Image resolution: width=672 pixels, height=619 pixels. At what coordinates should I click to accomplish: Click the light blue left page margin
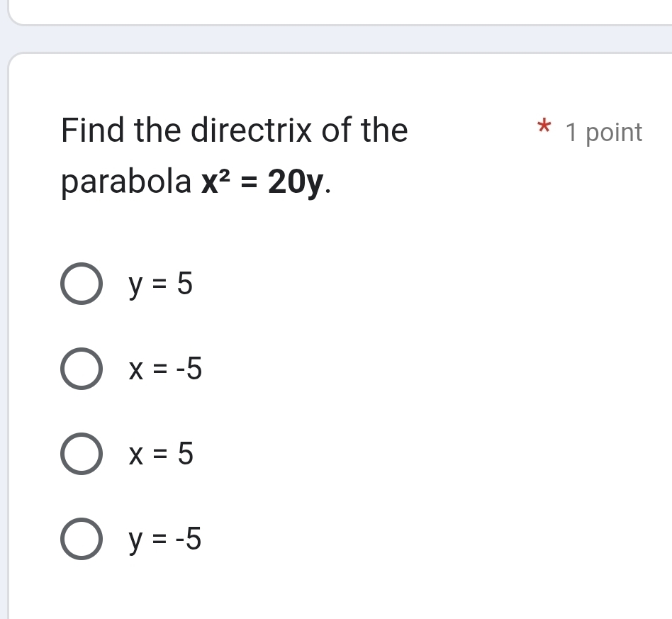pyautogui.click(x=4, y=319)
